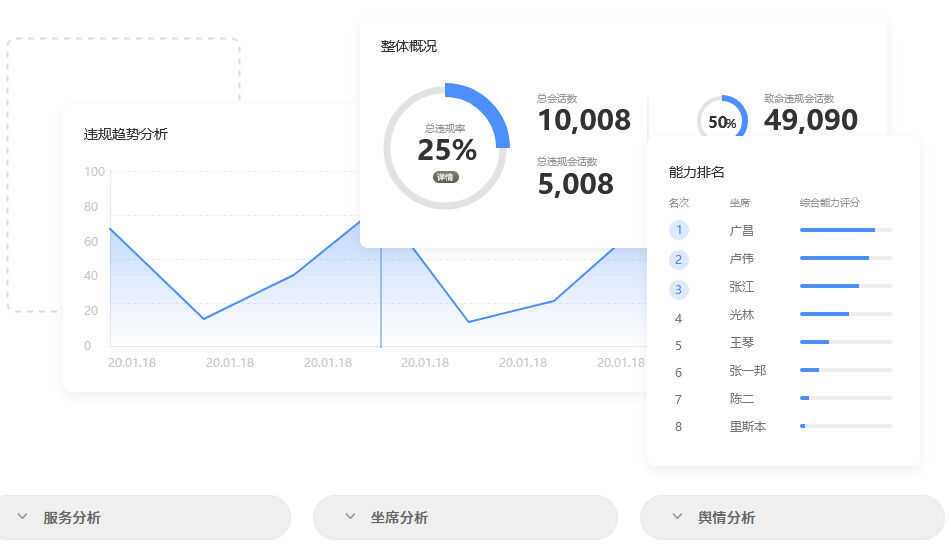Select agent 里斯本 in ranking list
Image resolution: width=951 pixels, height=555 pixels.
(x=747, y=427)
